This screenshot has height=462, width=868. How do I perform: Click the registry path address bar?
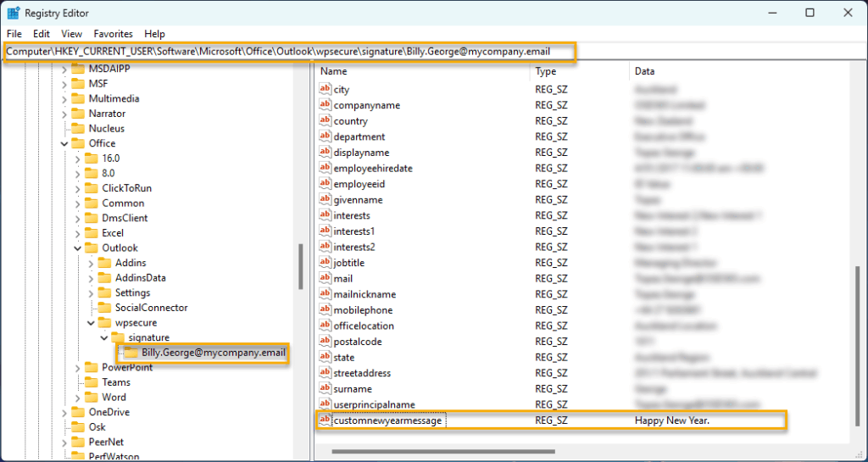pyautogui.click(x=434, y=52)
